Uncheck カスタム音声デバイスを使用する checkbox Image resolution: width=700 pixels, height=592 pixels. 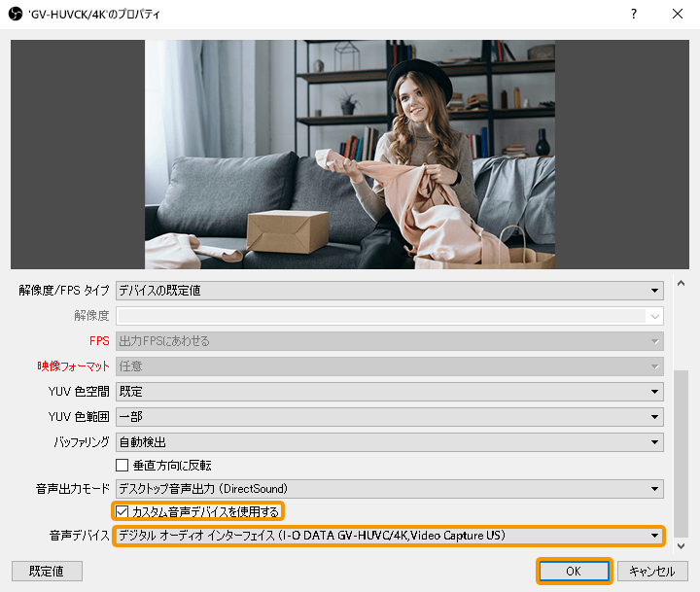coord(122,511)
